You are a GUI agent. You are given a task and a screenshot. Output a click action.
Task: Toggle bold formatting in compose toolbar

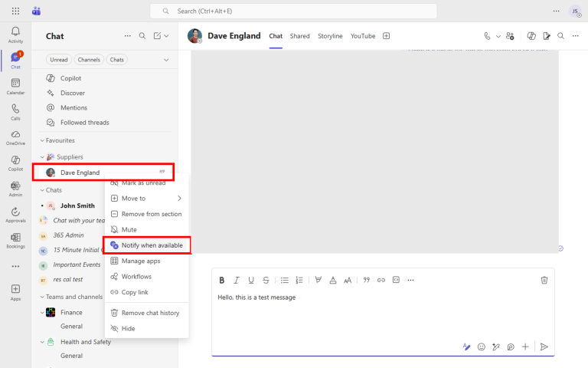222,280
